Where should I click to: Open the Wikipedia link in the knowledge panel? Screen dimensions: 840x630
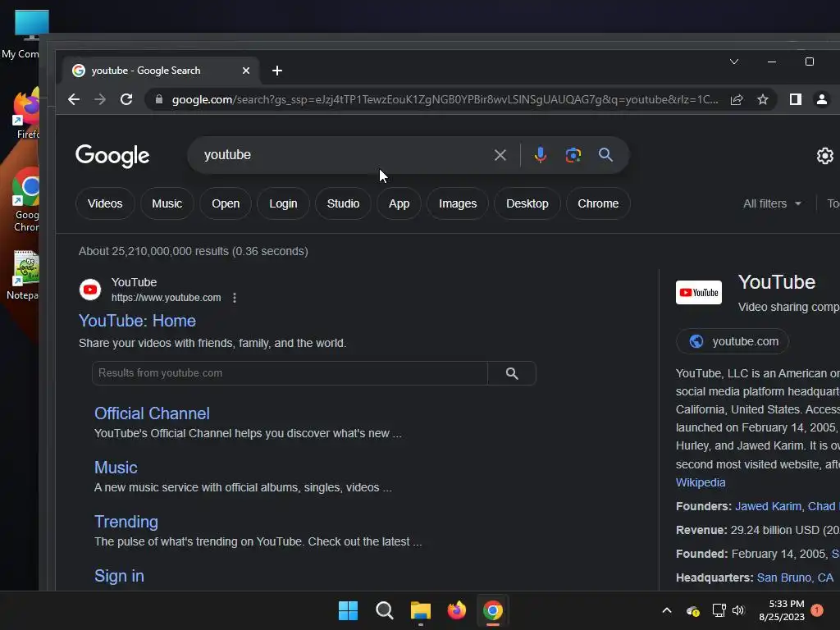point(701,482)
